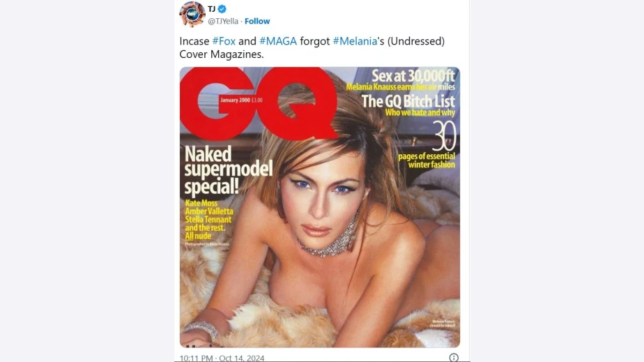Click the display name TJ
Image resolution: width=644 pixels, height=362 pixels.
[x=211, y=8]
